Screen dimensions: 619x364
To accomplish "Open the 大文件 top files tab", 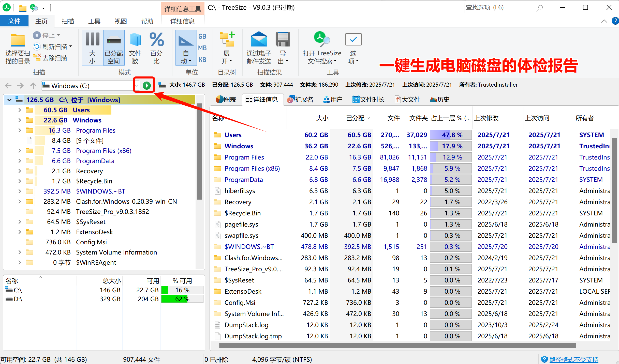I will pyautogui.click(x=407, y=100).
